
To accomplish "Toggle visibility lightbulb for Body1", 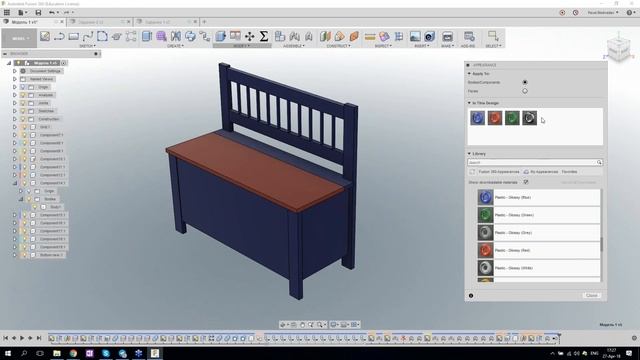I will pos(35,207).
